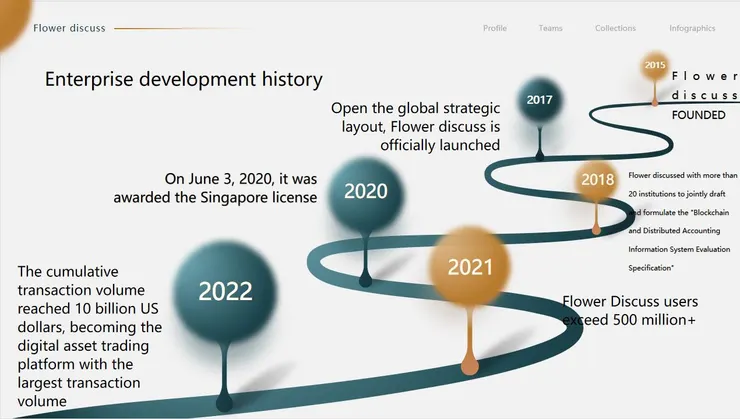740x419 pixels.
Task: Select the Enterprise development history heading
Action: point(183,80)
